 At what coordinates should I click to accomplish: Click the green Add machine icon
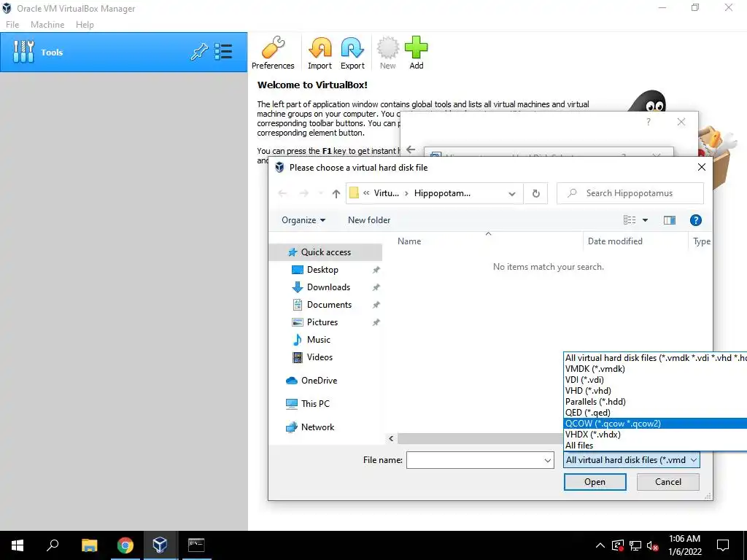coord(416,52)
